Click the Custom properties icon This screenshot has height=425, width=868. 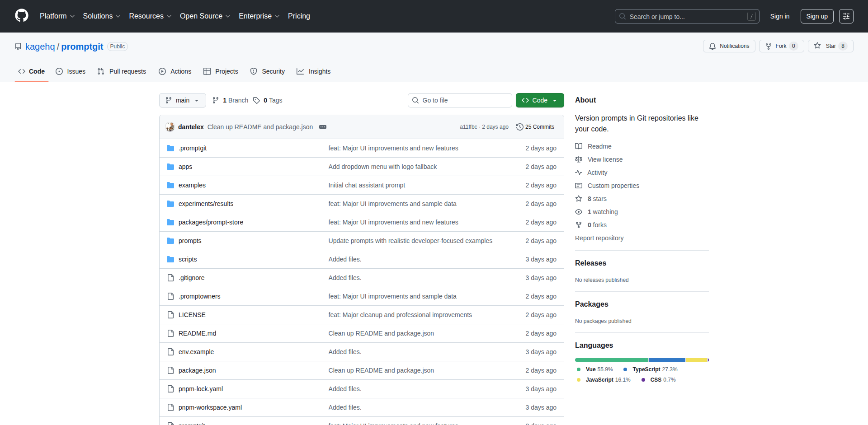(579, 186)
